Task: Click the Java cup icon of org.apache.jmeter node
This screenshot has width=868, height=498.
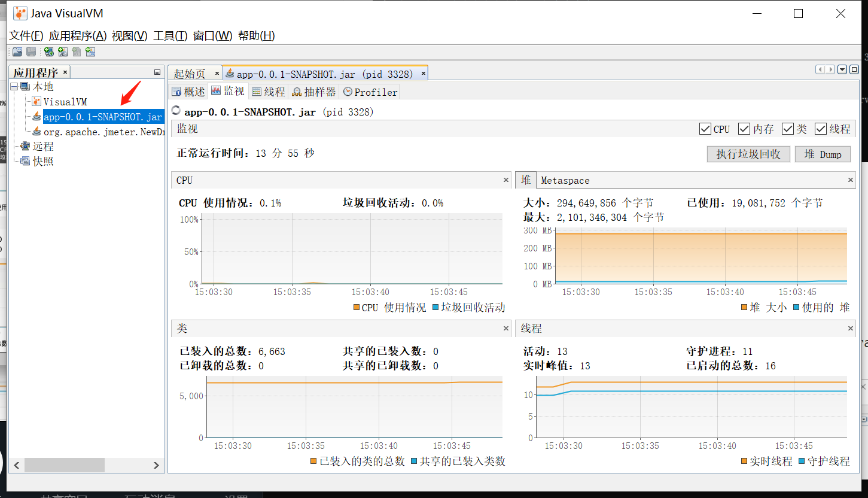Action: point(36,132)
